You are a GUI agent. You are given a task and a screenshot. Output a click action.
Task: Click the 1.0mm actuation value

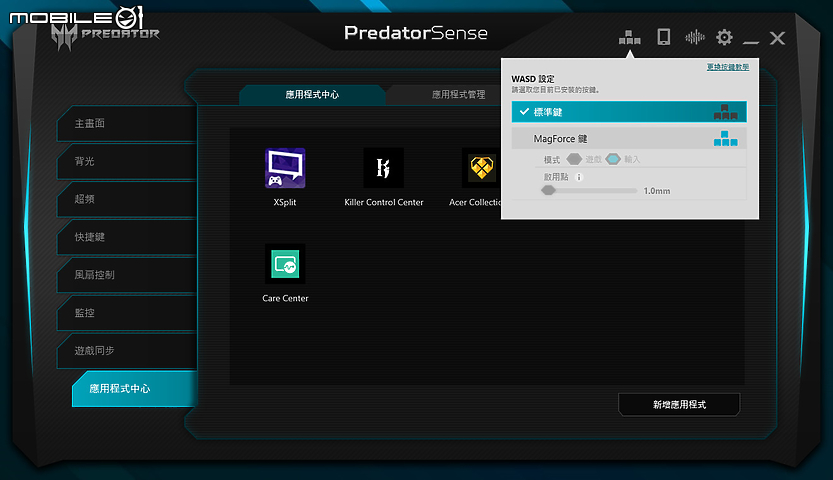657,191
